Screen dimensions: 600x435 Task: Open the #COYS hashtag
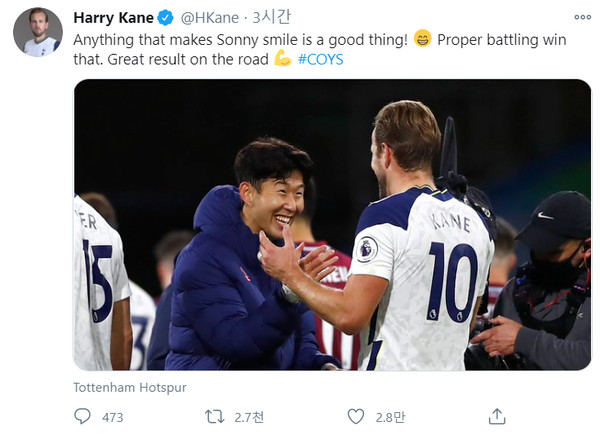click(x=322, y=58)
